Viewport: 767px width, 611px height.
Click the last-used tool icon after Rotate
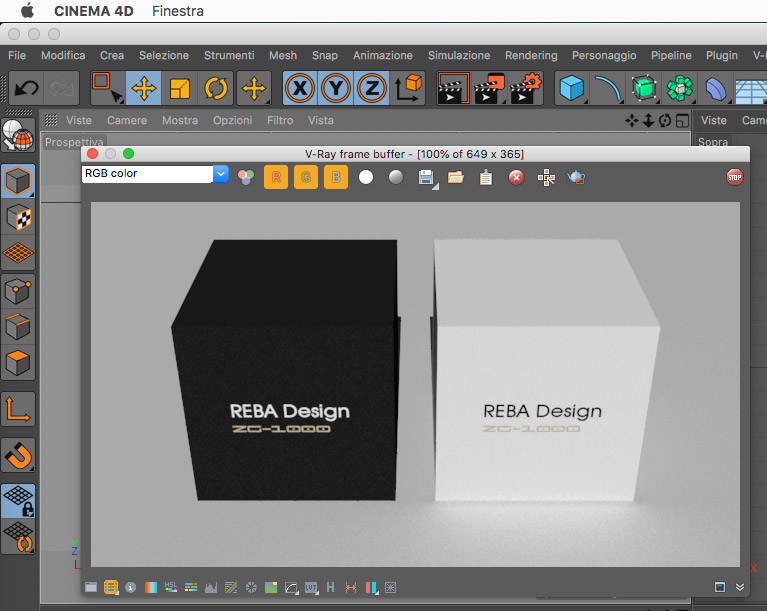pos(254,88)
